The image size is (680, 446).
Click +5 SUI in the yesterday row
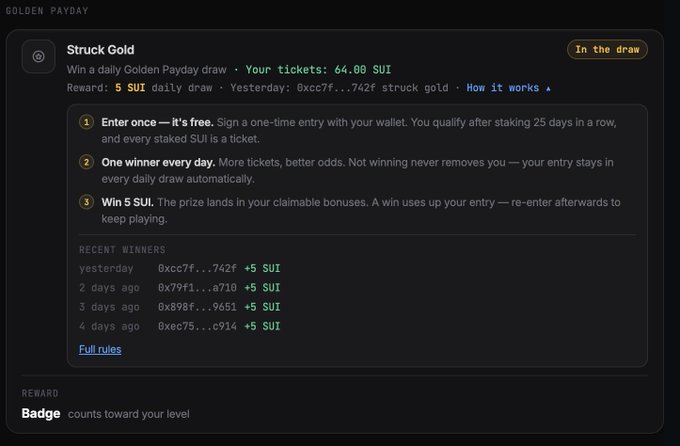tap(262, 269)
